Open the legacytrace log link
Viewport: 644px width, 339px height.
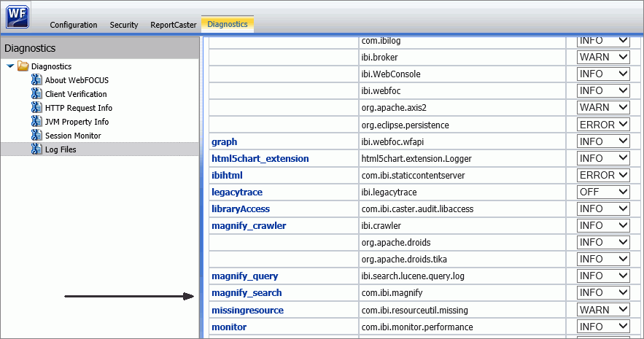237,192
